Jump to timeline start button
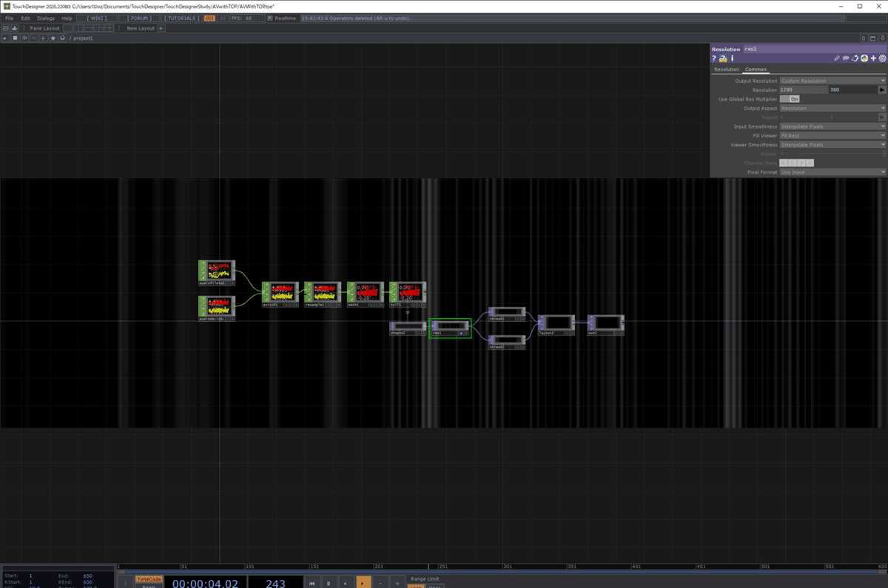The height and width of the screenshot is (588, 888). (312, 584)
